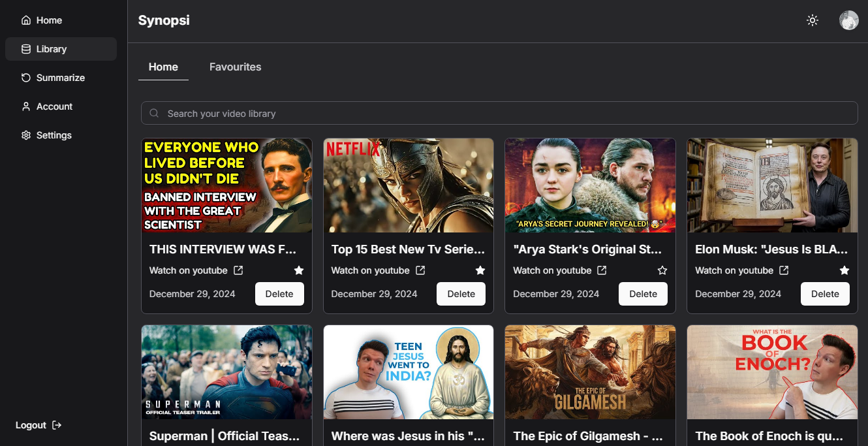Click December 29, 2024 date on Arya Stark card
The width and height of the screenshot is (868, 446).
(556, 294)
